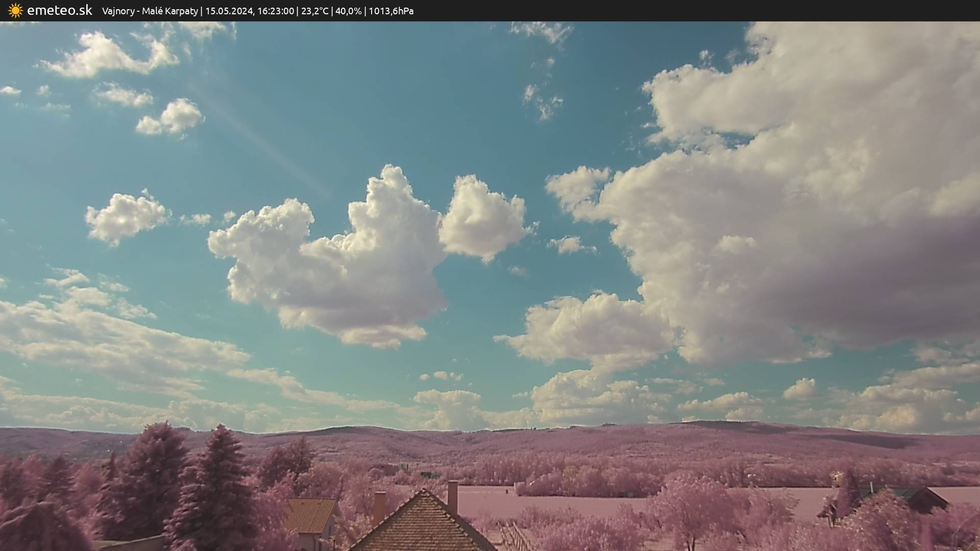Click the 16:23:00 timestamp
Viewport: 980px width, 551px height.
(x=275, y=11)
